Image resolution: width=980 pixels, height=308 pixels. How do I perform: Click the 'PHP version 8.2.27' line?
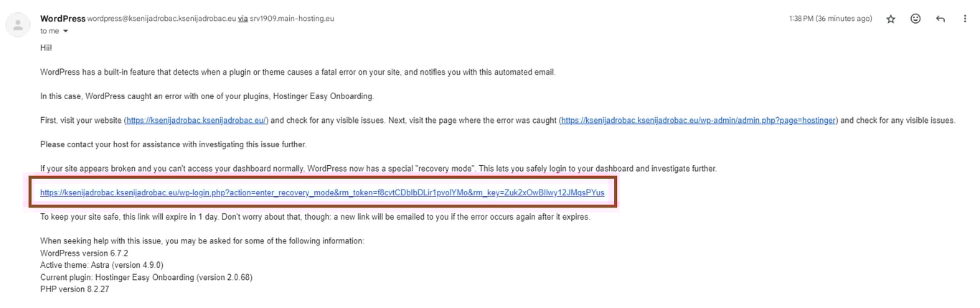pos(75,289)
